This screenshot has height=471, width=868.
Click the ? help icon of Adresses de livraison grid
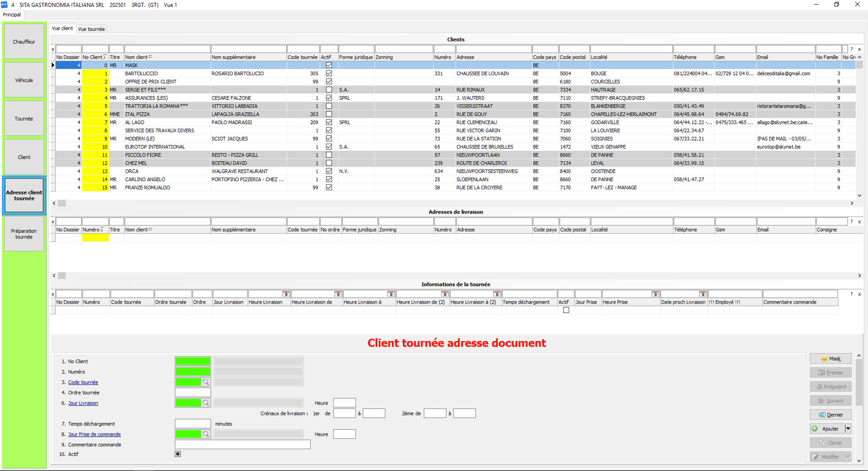tap(852, 221)
